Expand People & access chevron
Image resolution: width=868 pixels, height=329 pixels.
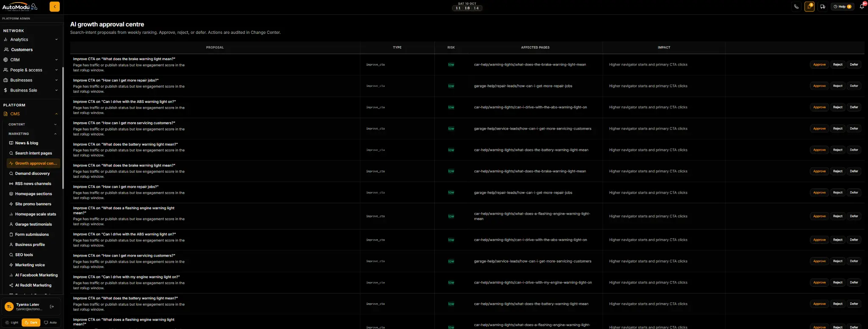(x=56, y=70)
